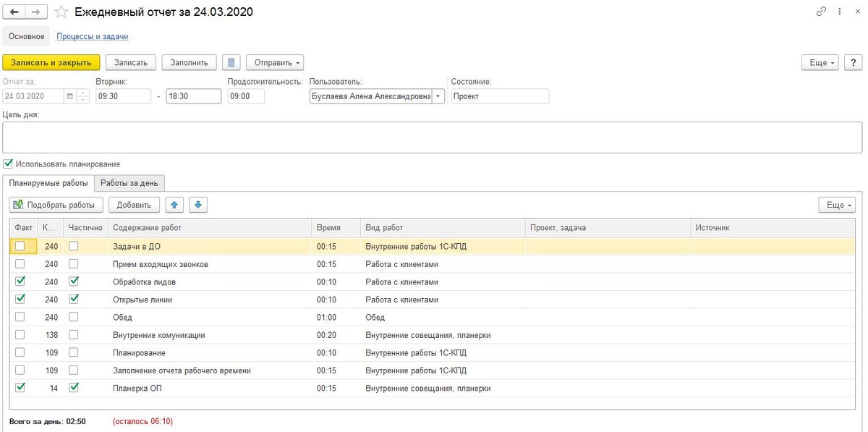Click the 138 value in К column
Viewport: 868px width, 432px height.
pyautogui.click(x=51, y=335)
